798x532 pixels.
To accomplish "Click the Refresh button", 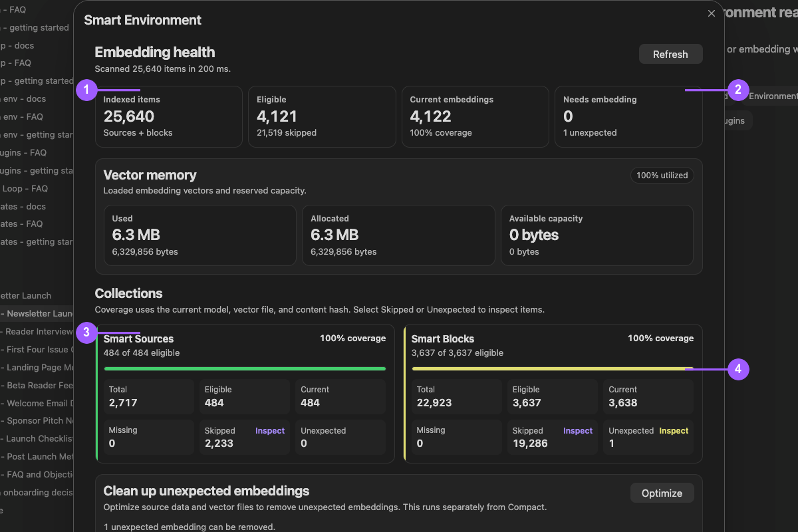I will point(670,55).
